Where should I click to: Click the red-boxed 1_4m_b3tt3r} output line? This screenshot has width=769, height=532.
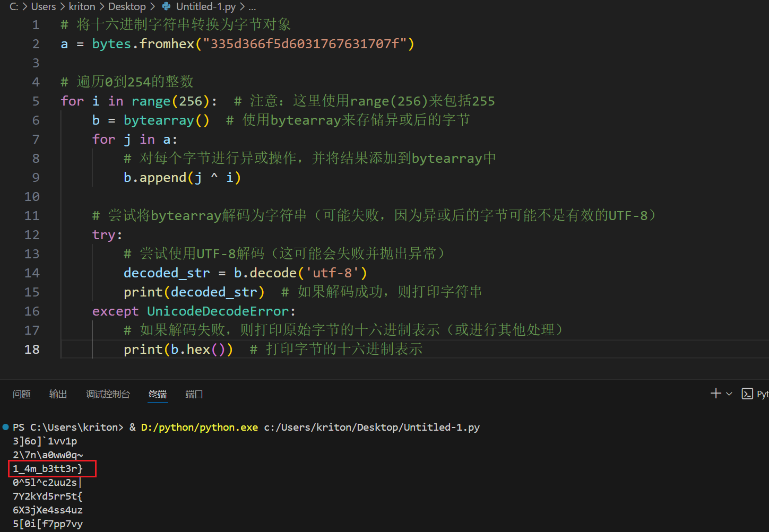(48, 468)
